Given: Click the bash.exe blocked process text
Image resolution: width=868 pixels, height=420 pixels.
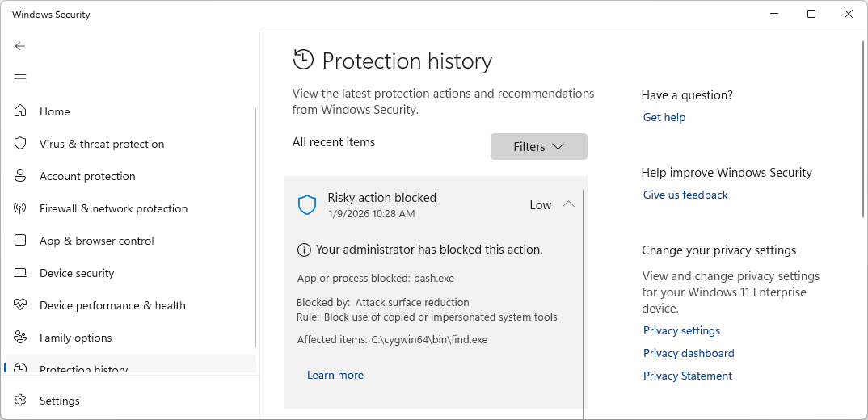Looking at the screenshot, I should (x=434, y=279).
